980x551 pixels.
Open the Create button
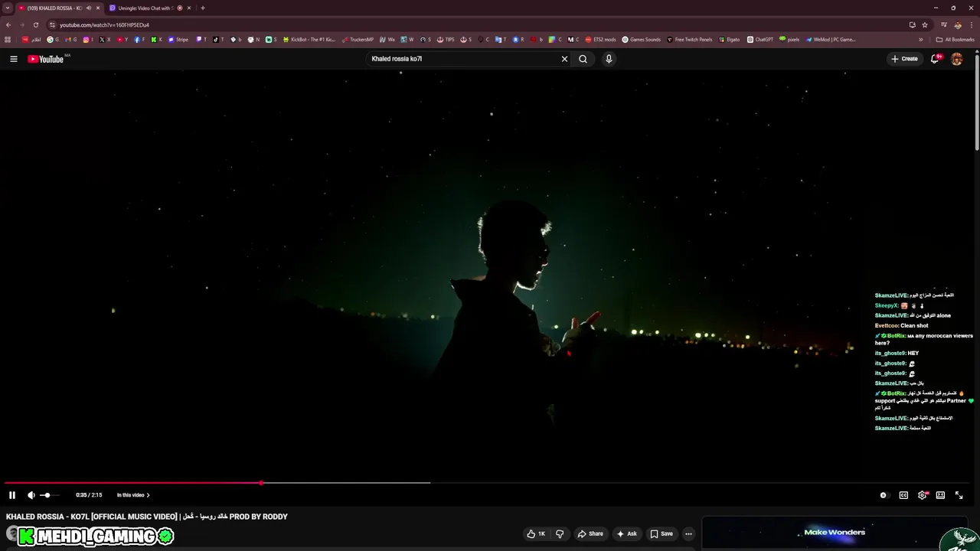[x=904, y=59]
